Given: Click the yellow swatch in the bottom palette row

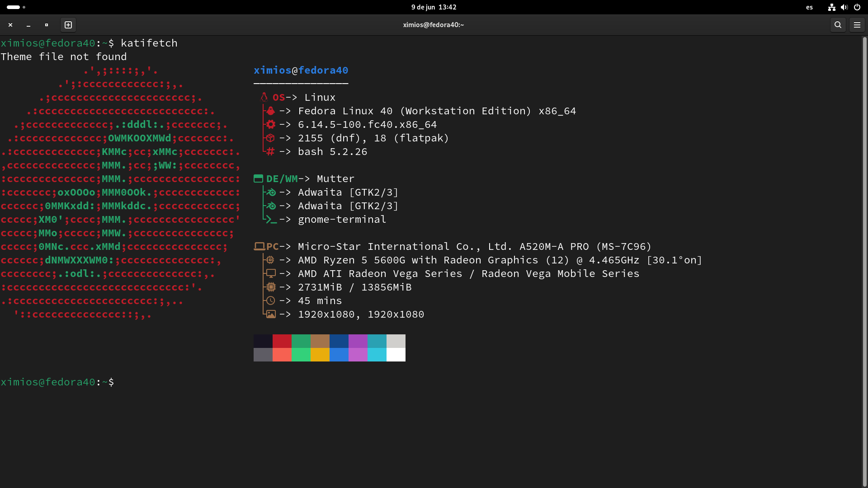Looking at the screenshot, I should (320, 355).
